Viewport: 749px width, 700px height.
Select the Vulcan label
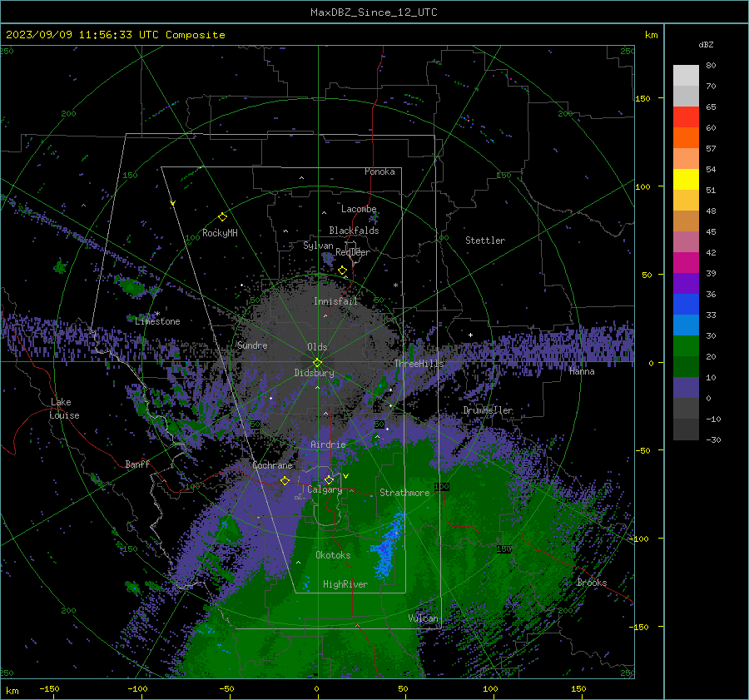[423, 618]
